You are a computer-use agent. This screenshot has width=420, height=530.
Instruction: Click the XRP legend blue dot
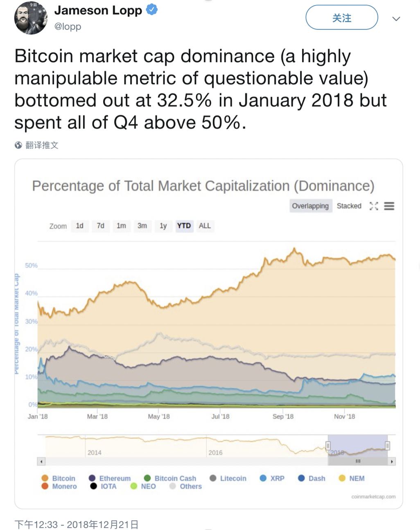point(263,478)
